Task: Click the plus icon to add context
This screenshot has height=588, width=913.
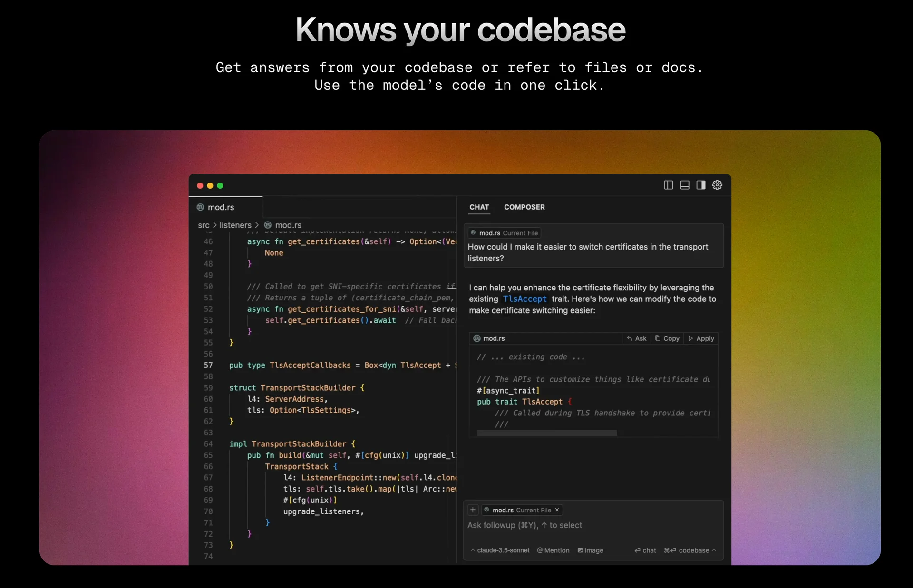Action: pyautogui.click(x=473, y=510)
